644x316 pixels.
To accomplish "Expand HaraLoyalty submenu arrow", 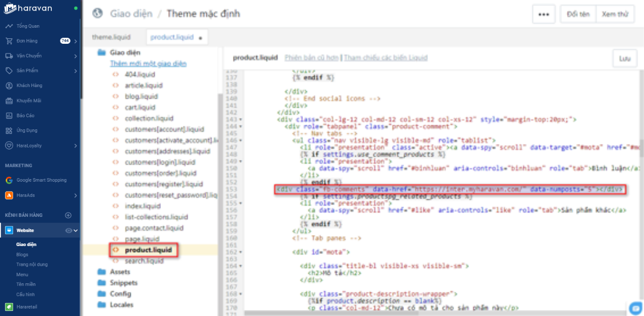I will 75,146.
